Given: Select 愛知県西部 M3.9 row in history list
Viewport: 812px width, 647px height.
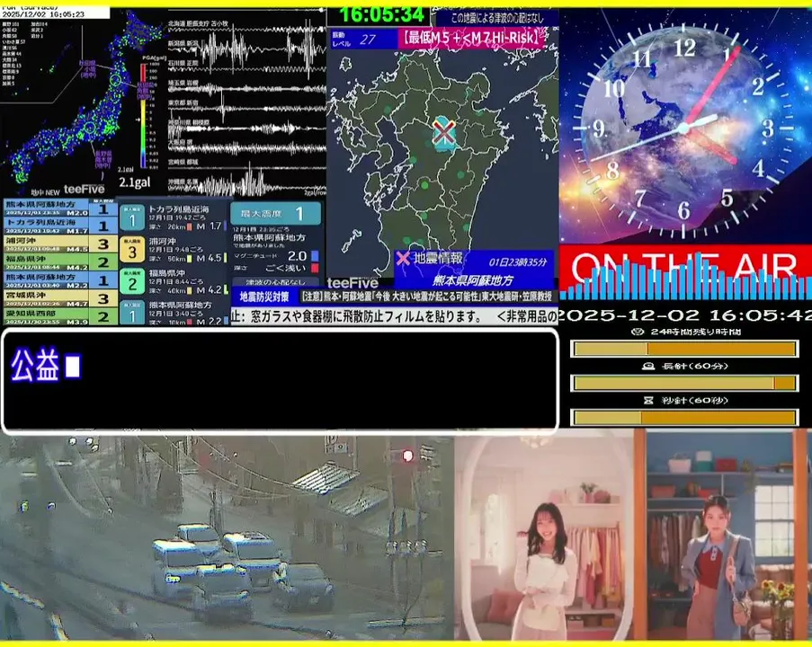Looking at the screenshot, I should [x=60, y=315].
